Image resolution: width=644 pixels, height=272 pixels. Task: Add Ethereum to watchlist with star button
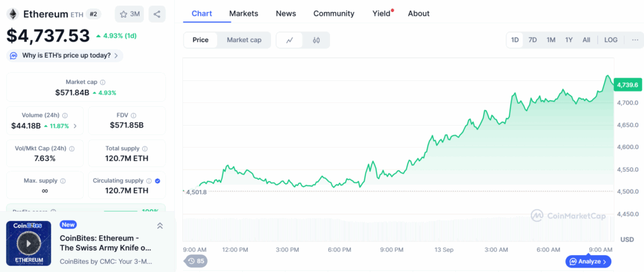point(130,14)
